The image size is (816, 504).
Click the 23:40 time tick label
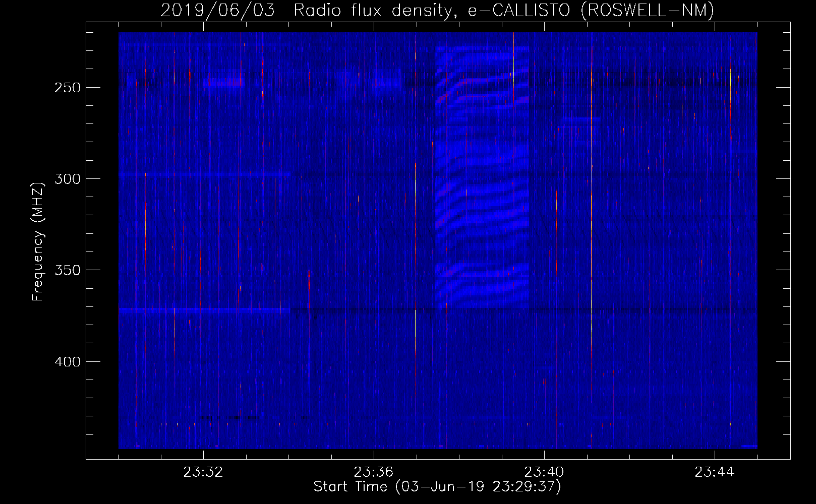tap(544, 472)
